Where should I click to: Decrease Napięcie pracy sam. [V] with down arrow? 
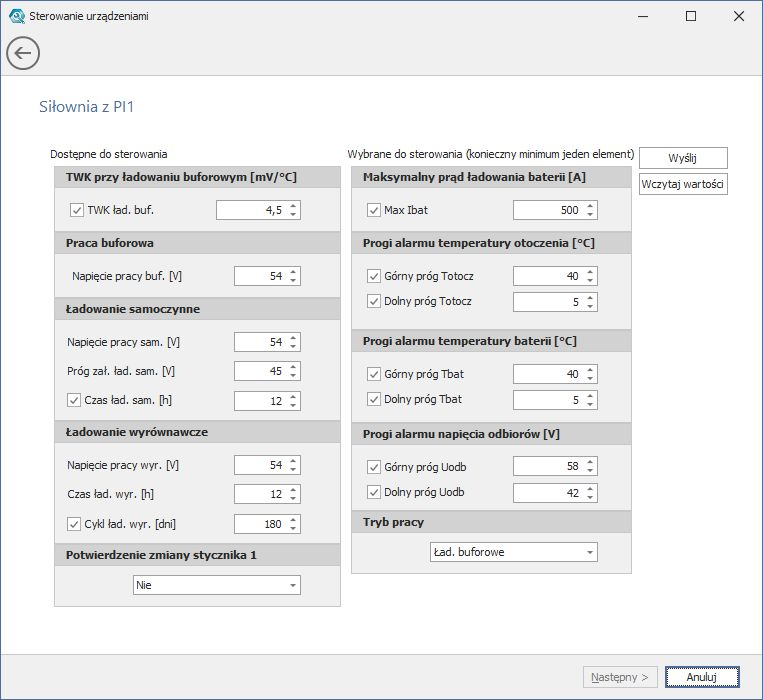[293, 346]
